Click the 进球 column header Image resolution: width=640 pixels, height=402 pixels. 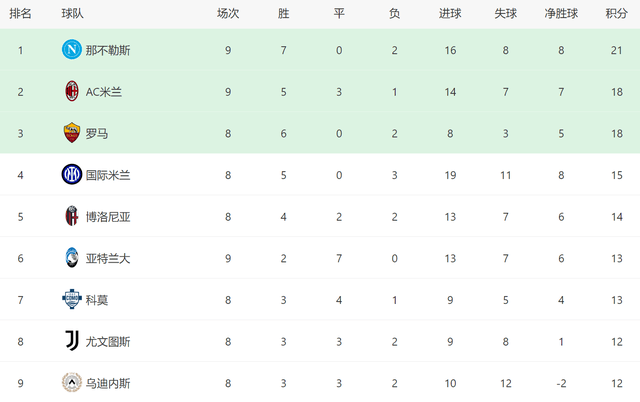pos(450,14)
